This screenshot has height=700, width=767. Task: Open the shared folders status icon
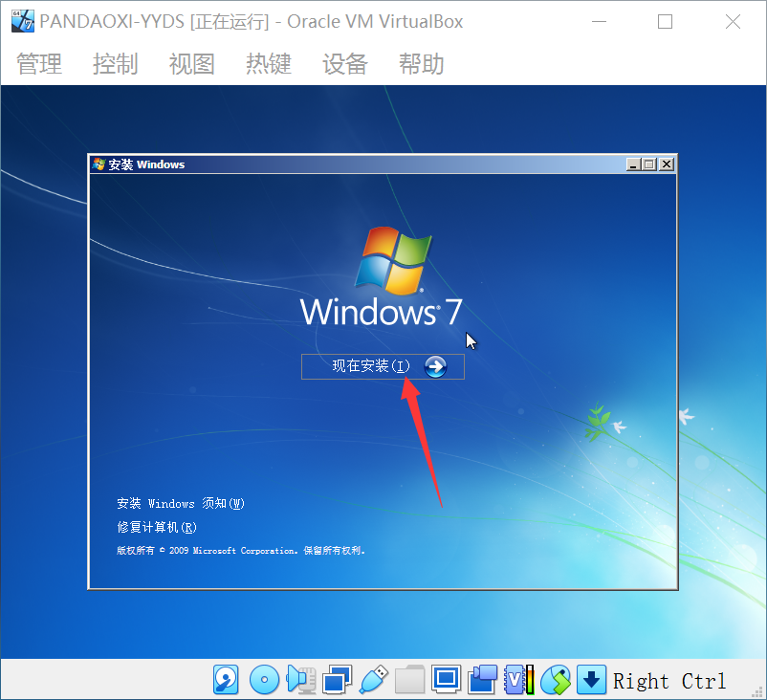coord(409,680)
